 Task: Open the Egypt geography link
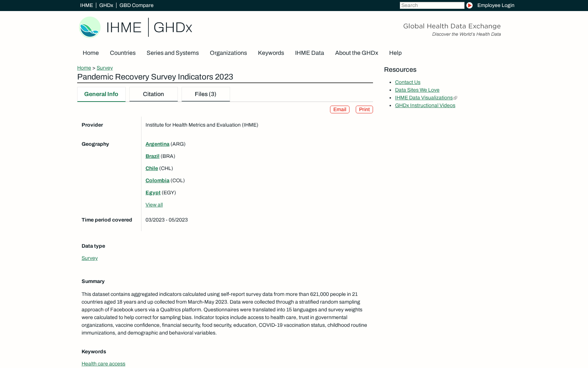click(153, 193)
